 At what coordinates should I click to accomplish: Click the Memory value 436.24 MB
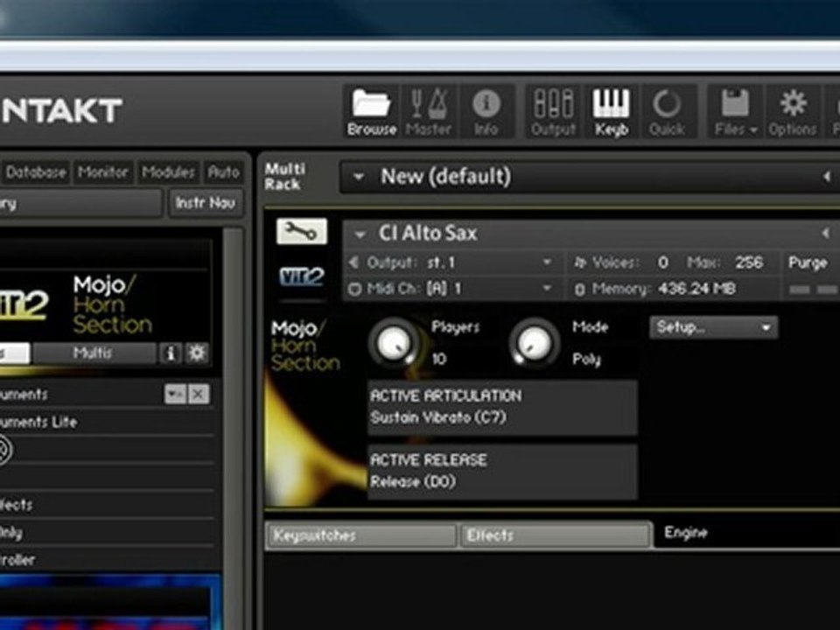697,290
